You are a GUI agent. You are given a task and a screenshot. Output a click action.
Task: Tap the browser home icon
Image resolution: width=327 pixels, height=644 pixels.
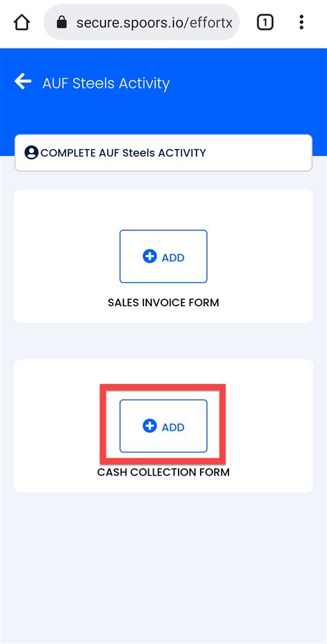click(22, 22)
